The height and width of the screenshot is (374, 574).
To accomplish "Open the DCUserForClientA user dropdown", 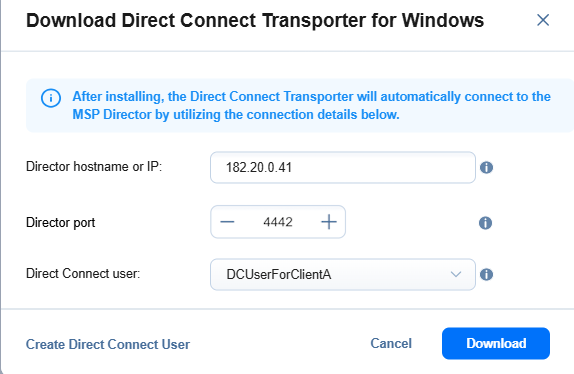I will [x=343, y=274].
